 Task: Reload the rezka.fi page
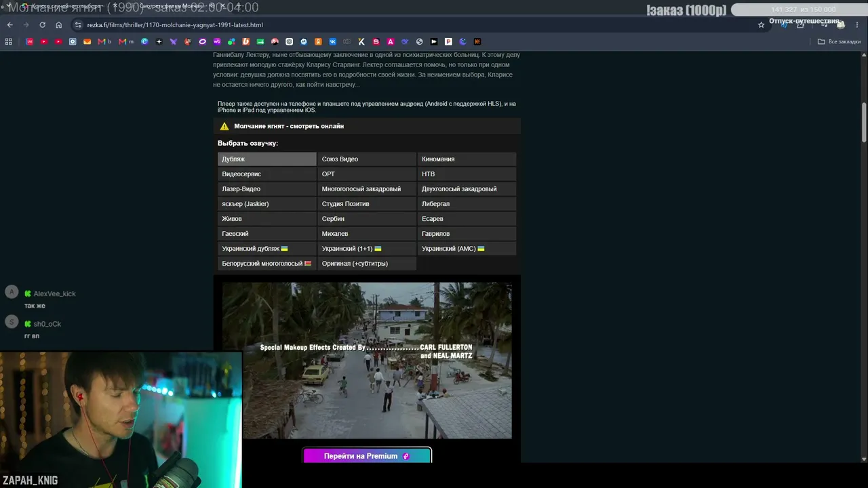tap(42, 25)
